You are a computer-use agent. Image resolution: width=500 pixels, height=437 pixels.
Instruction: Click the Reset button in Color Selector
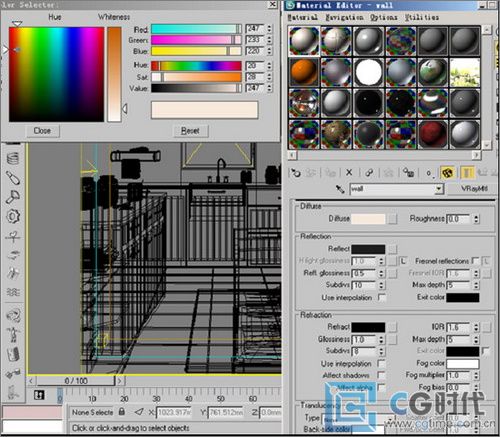190,131
